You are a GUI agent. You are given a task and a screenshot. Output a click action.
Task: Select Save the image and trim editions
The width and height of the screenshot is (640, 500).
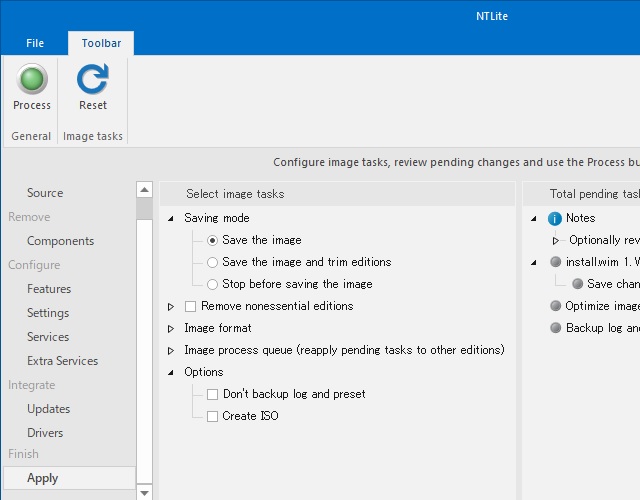212,262
